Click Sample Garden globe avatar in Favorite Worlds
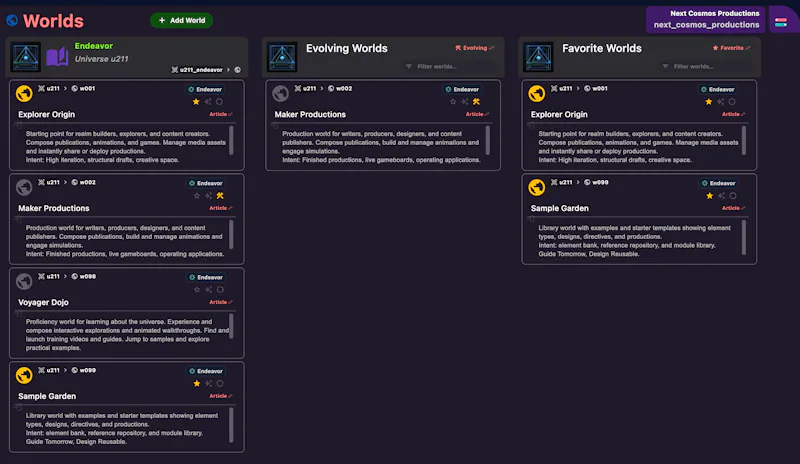The width and height of the screenshot is (800, 464). tap(536, 187)
